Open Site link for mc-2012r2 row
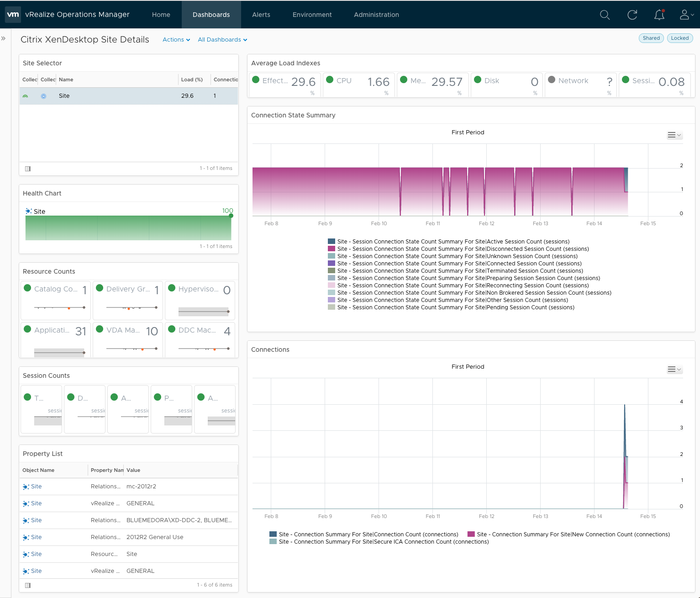This screenshot has width=700, height=598. point(37,487)
